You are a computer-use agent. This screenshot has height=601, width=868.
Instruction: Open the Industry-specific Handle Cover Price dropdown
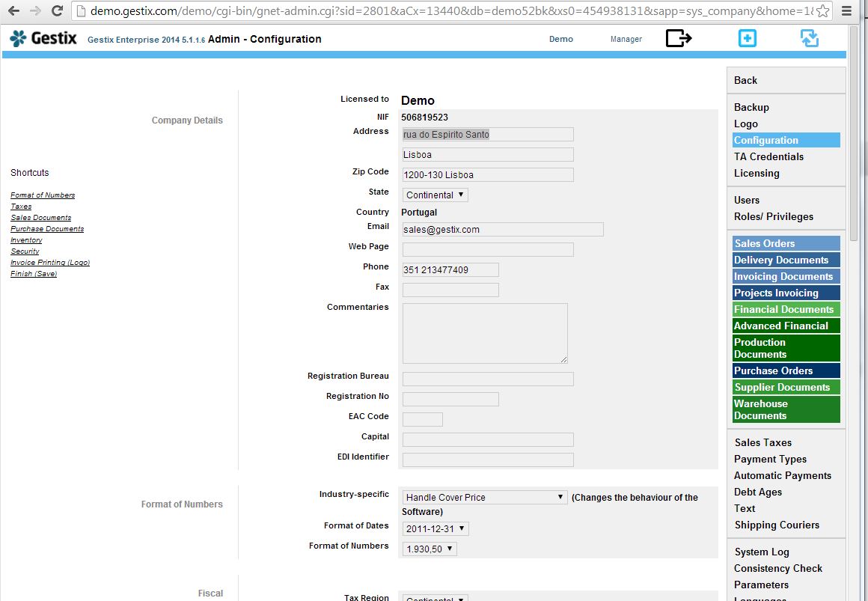tap(485, 498)
